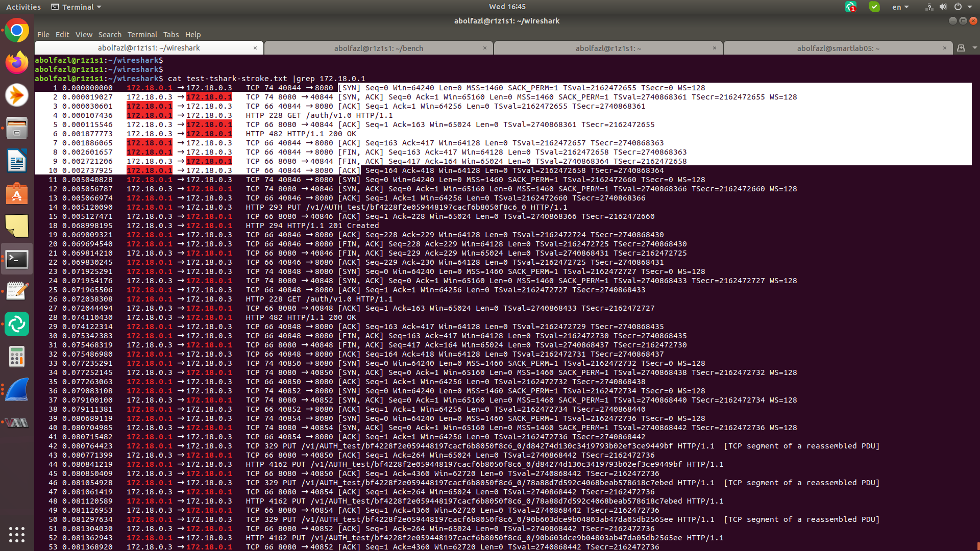980x551 pixels.
Task: Expand the terminal tab list arrow
Action: click(x=975, y=48)
